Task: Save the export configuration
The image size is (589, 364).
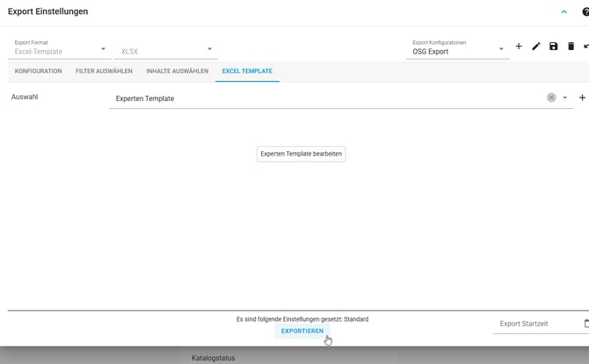Action: click(x=553, y=47)
